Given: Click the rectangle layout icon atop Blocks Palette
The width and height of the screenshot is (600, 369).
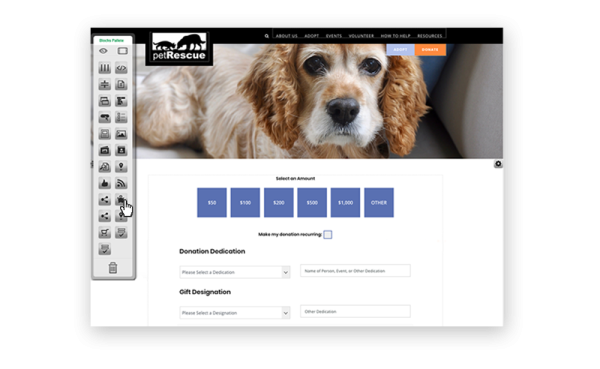Looking at the screenshot, I should tap(122, 51).
